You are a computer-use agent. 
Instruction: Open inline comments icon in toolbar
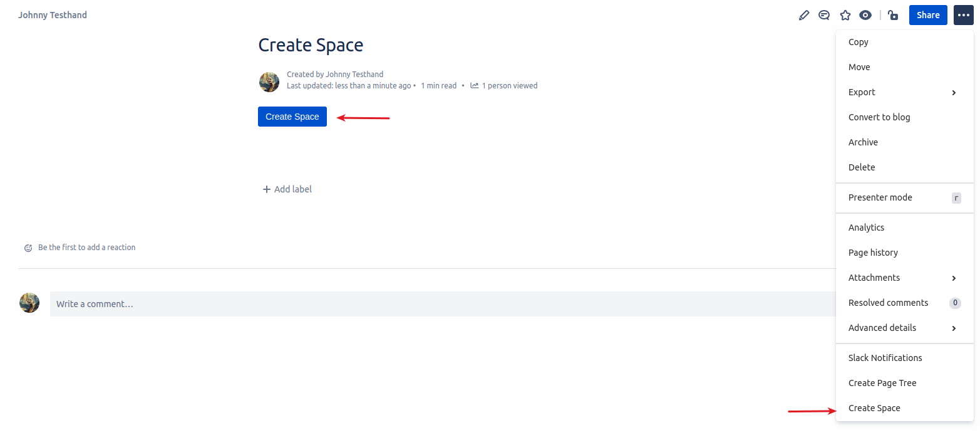(x=824, y=15)
